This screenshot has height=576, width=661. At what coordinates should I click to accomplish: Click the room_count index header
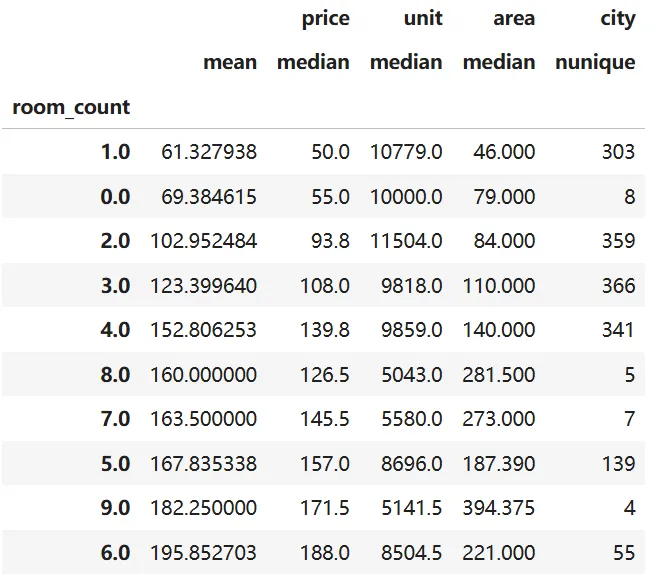click(71, 107)
